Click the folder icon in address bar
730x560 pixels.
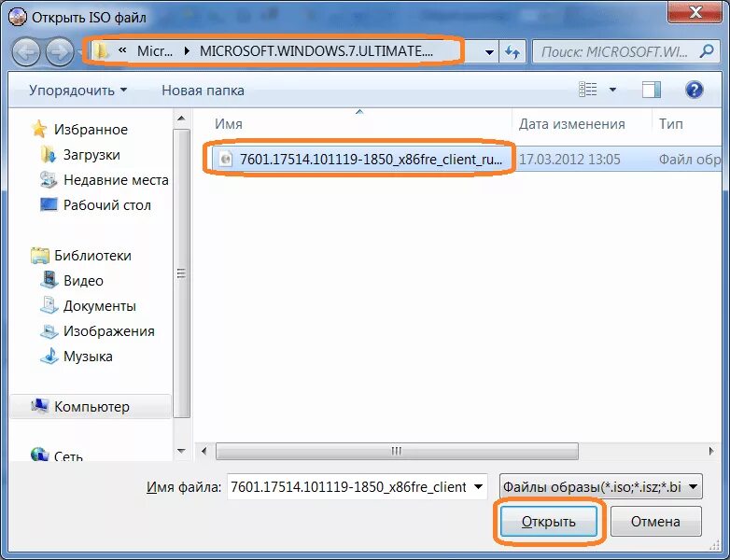click(x=101, y=50)
